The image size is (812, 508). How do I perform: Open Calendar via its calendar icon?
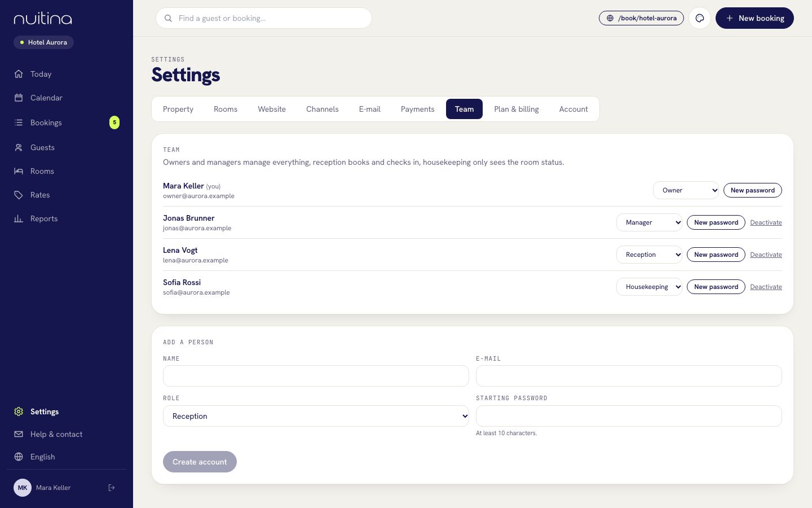[x=19, y=98]
